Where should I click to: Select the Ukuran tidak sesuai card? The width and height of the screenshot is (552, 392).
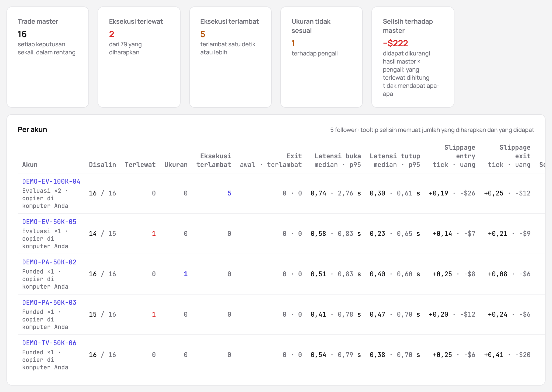click(x=322, y=57)
